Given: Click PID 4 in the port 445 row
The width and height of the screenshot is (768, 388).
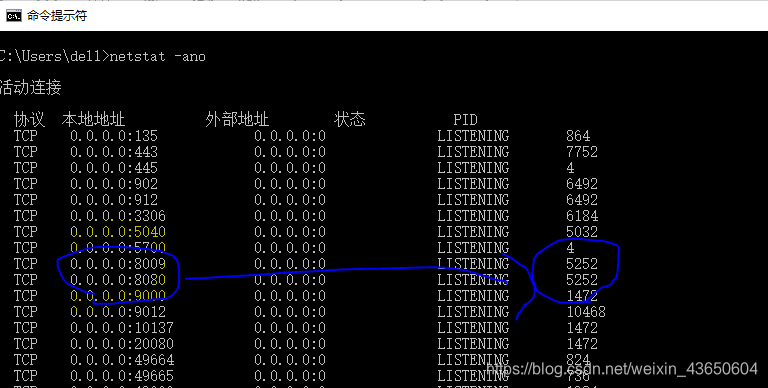Looking at the screenshot, I should click(x=570, y=168).
